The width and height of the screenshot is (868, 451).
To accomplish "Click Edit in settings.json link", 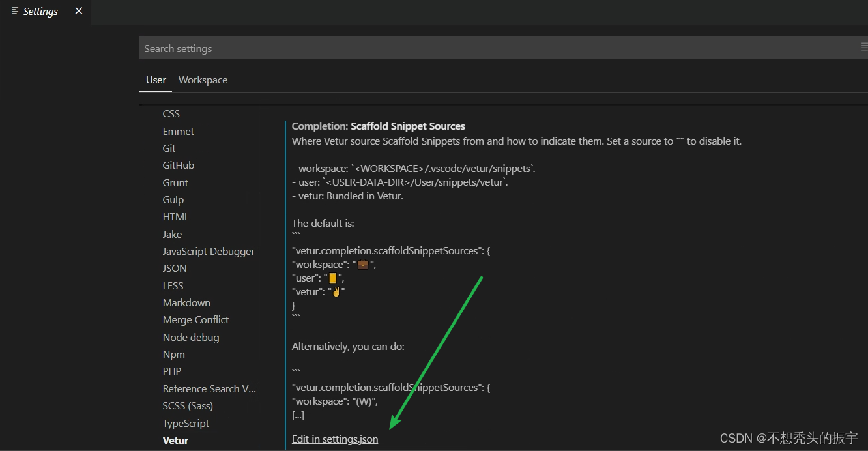I will (x=335, y=439).
